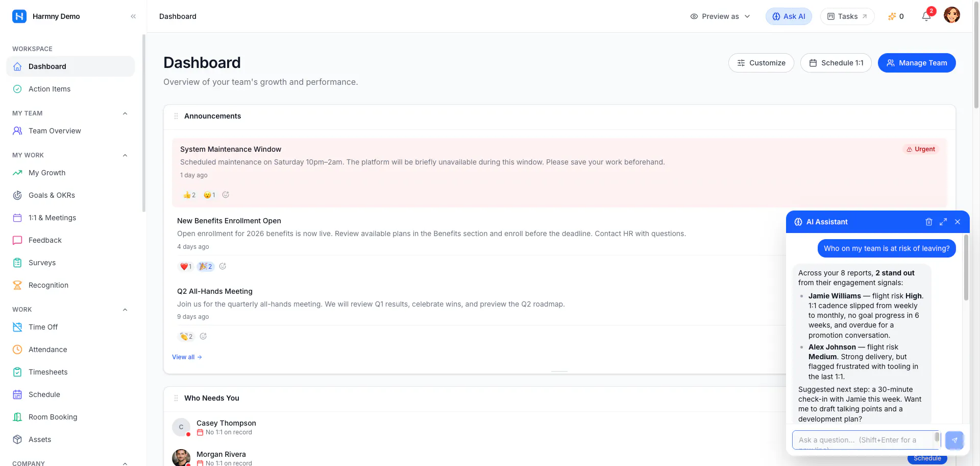This screenshot has height=466, width=980.
Task: Open Goals & OKRs page
Action: point(70,195)
